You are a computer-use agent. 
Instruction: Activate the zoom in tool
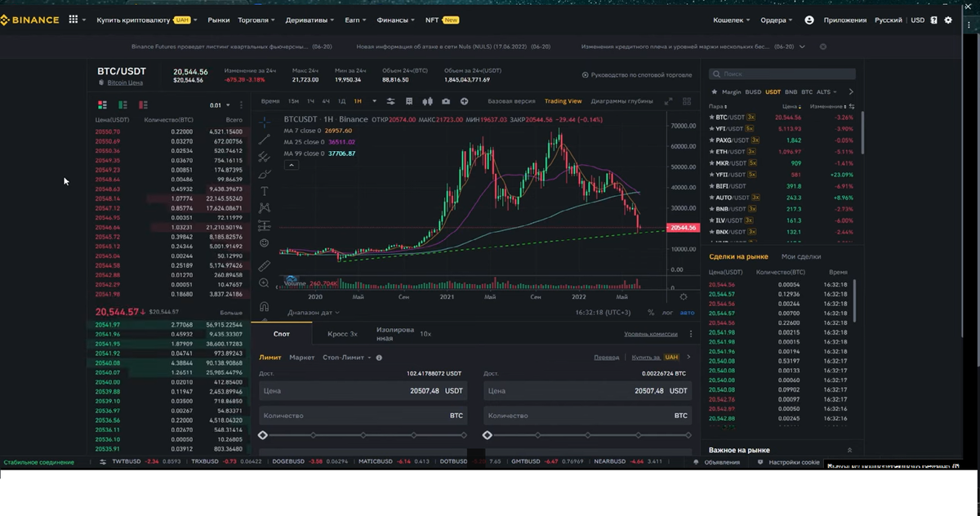click(x=264, y=283)
